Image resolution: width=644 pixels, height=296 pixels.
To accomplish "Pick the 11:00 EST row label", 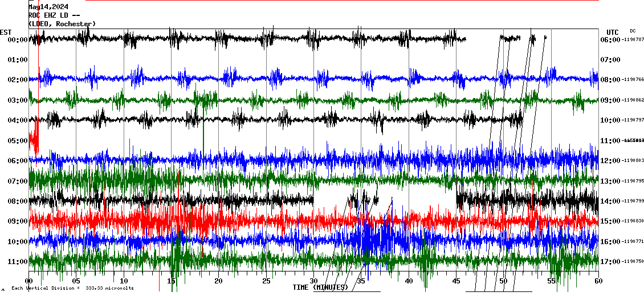I will point(18,262).
